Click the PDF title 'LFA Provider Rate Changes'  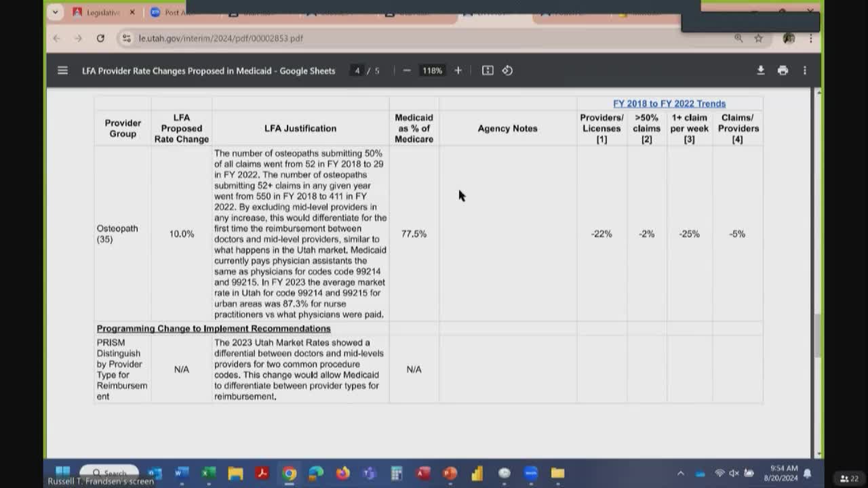click(208, 70)
